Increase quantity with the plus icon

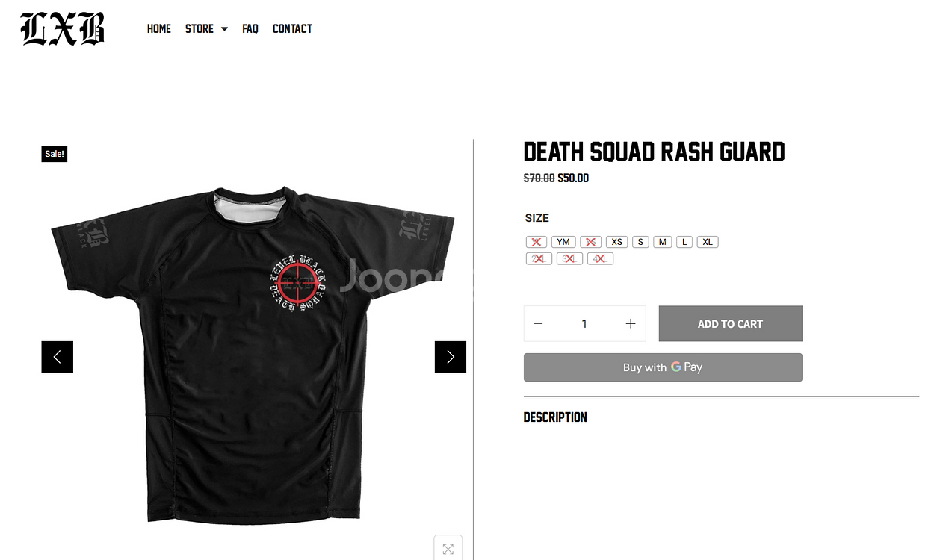pos(631,324)
